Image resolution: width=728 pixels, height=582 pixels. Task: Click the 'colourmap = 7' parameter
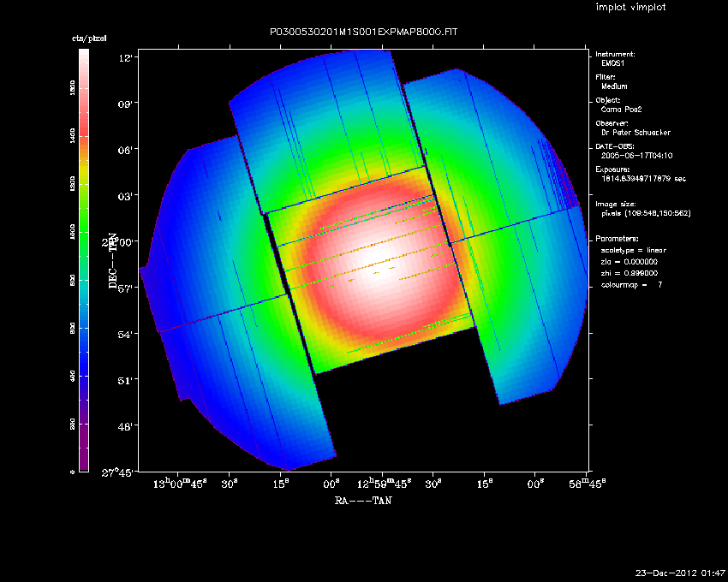point(630,284)
